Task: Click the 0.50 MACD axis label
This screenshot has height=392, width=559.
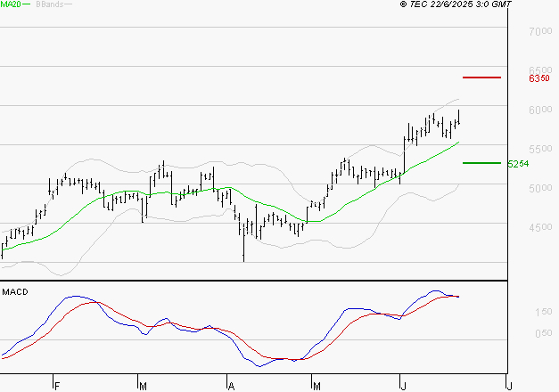Action: point(543,333)
